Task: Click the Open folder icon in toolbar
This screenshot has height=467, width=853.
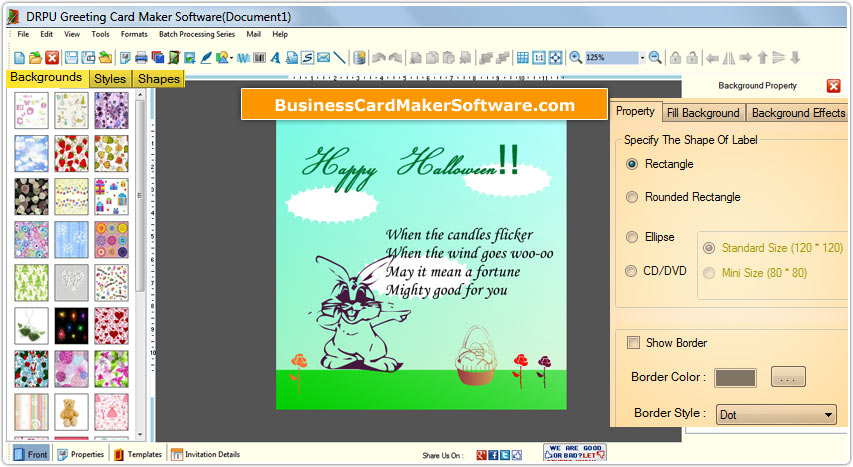Action: 35,58
